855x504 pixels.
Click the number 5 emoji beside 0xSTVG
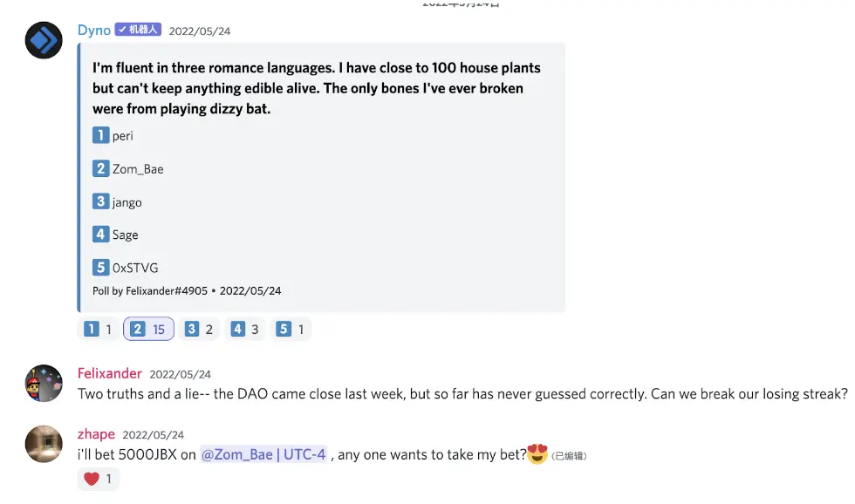[x=101, y=267]
